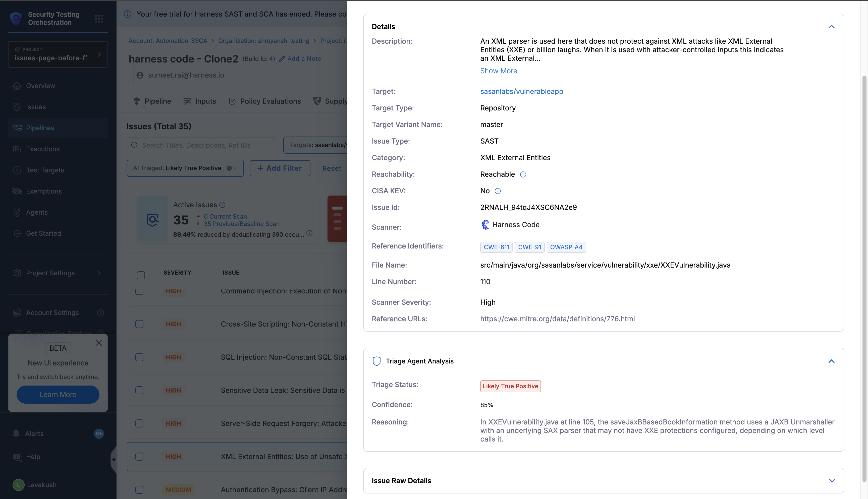Click the pencil icon beside Add a Note

pyautogui.click(x=282, y=58)
